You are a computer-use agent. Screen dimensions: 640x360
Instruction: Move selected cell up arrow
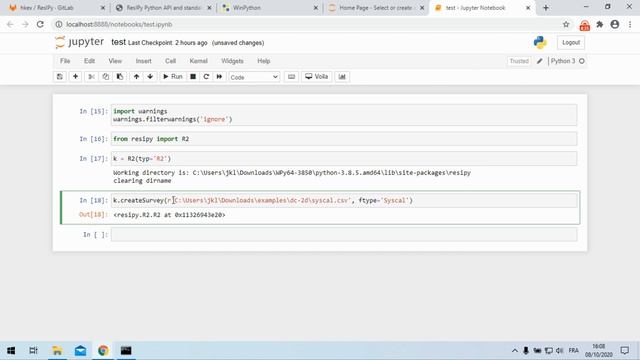tap(136, 77)
